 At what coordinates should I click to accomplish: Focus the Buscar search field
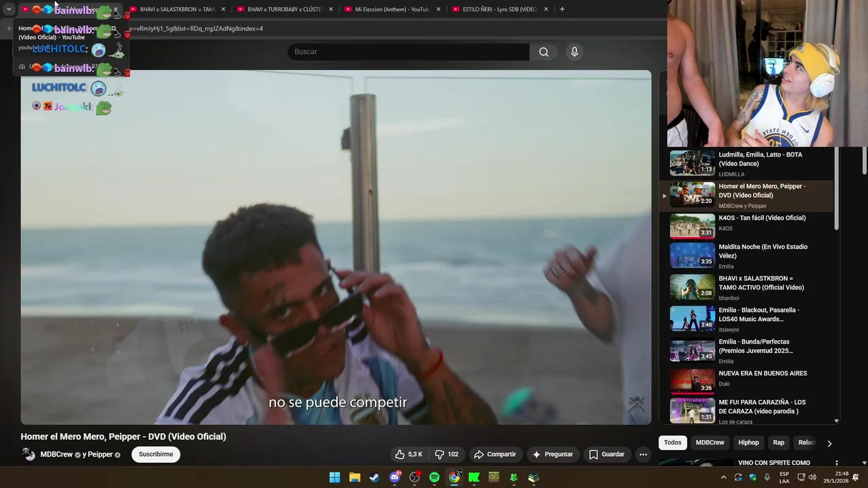409,52
